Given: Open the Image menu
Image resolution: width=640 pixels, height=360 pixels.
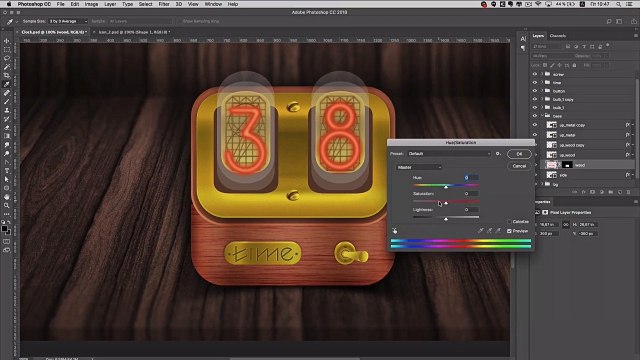Looking at the screenshot, I should [91, 4].
